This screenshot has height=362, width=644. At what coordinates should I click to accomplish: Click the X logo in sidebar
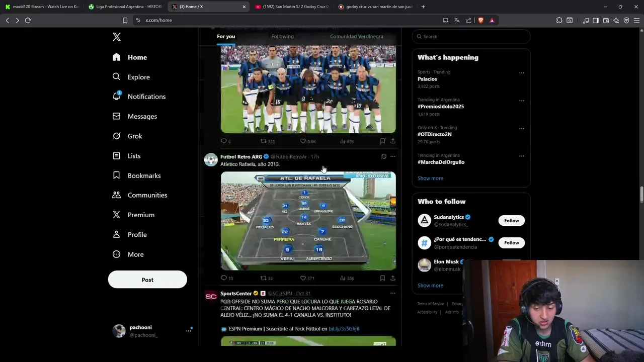[x=117, y=37]
